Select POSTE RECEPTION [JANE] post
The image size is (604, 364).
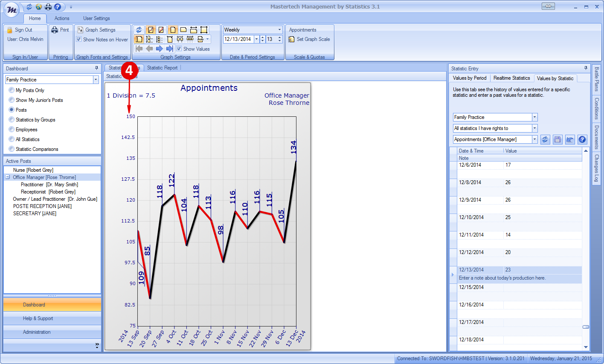[42, 206]
